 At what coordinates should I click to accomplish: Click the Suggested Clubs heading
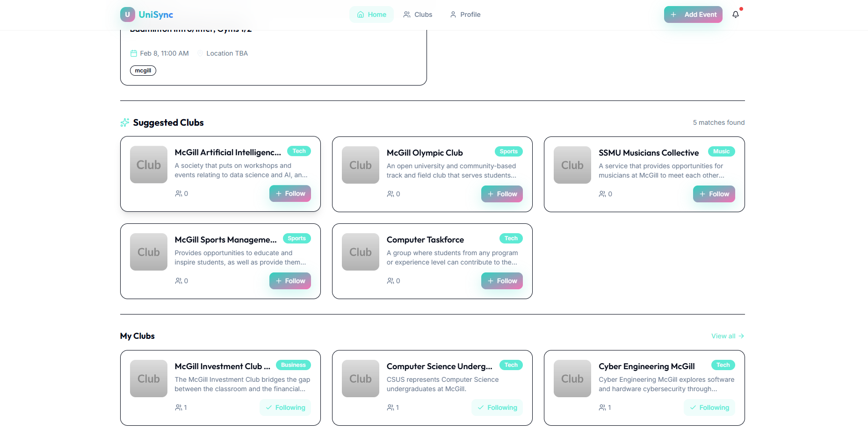coord(168,122)
